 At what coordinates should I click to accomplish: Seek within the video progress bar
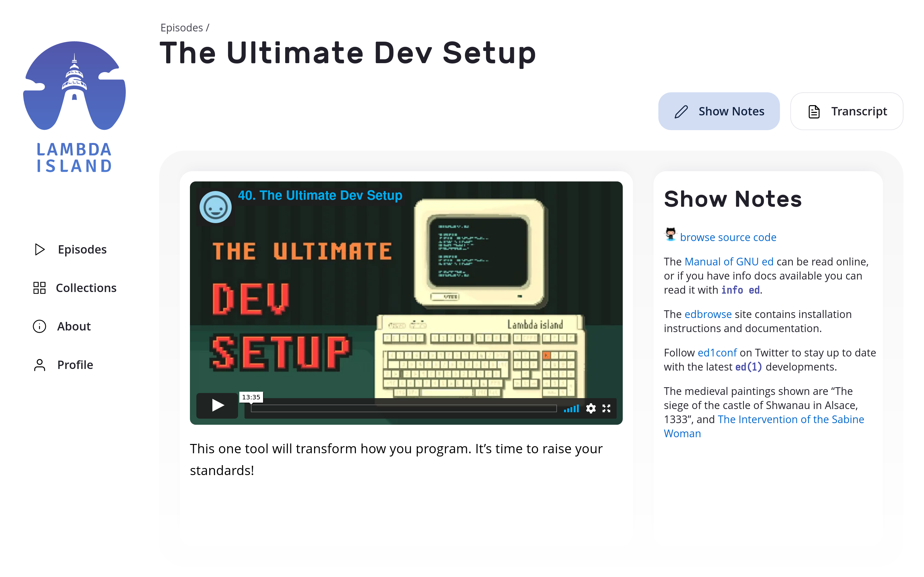pos(403,409)
